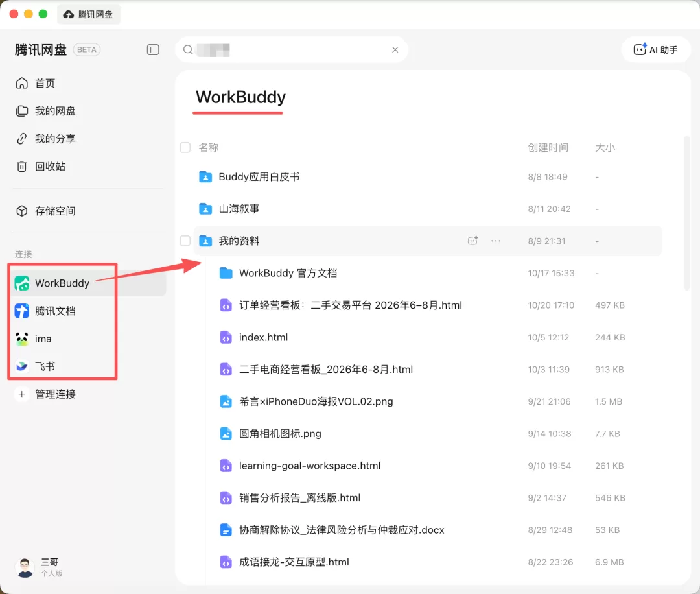
Task: Open the WorkBuddy 官方文档 folder icon
Action: pyautogui.click(x=226, y=273)
